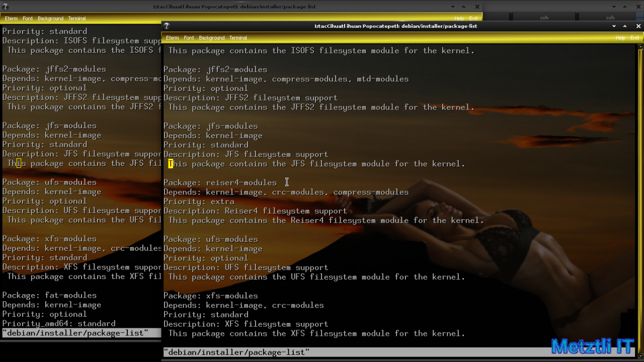Maximize the top-right background window with its up-chevron

click(625, 7)
